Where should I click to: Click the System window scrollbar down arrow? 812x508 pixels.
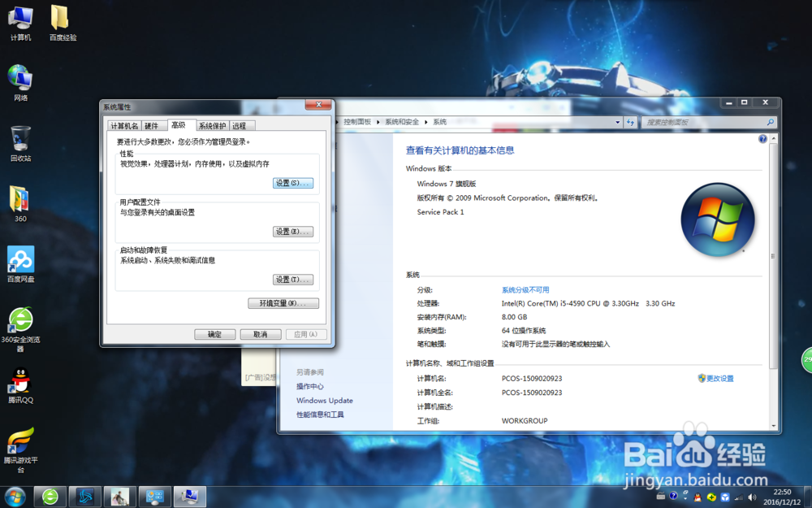pyautogui.click(x=773, y=426)
